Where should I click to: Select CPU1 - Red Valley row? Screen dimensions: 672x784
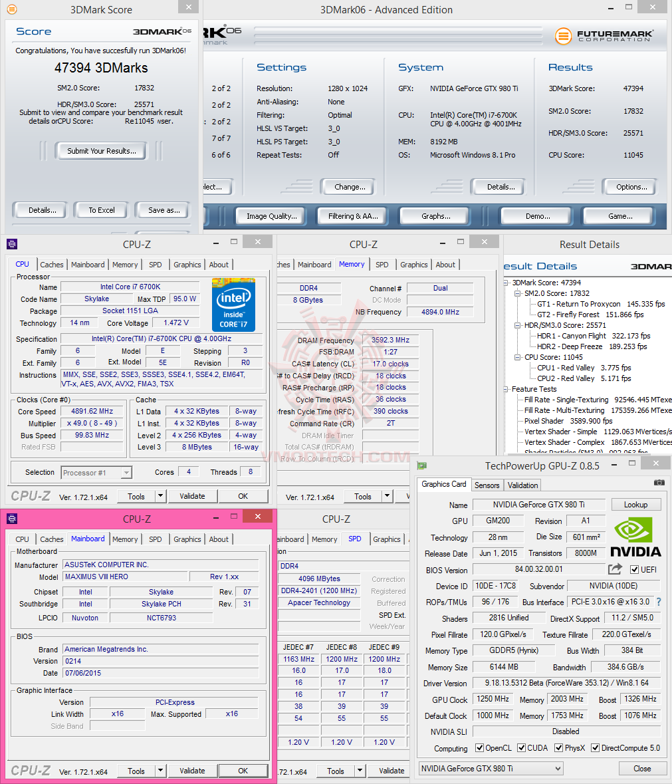pos(584,368)
